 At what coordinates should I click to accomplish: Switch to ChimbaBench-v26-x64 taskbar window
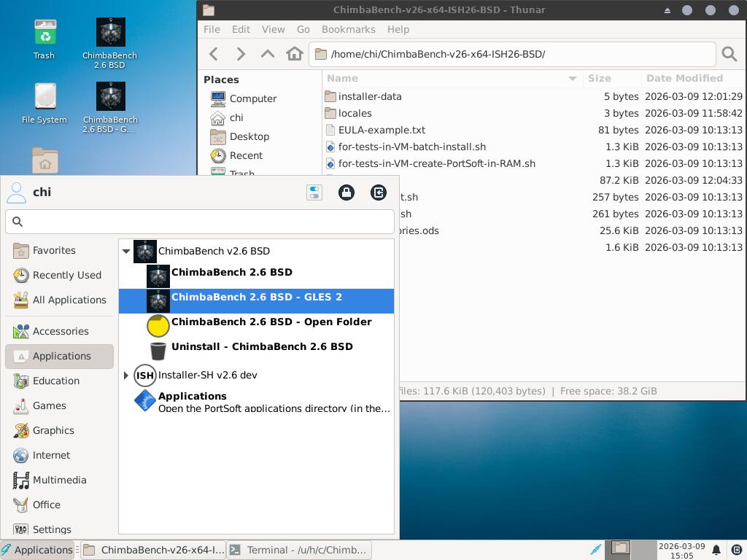click(153, 550)
